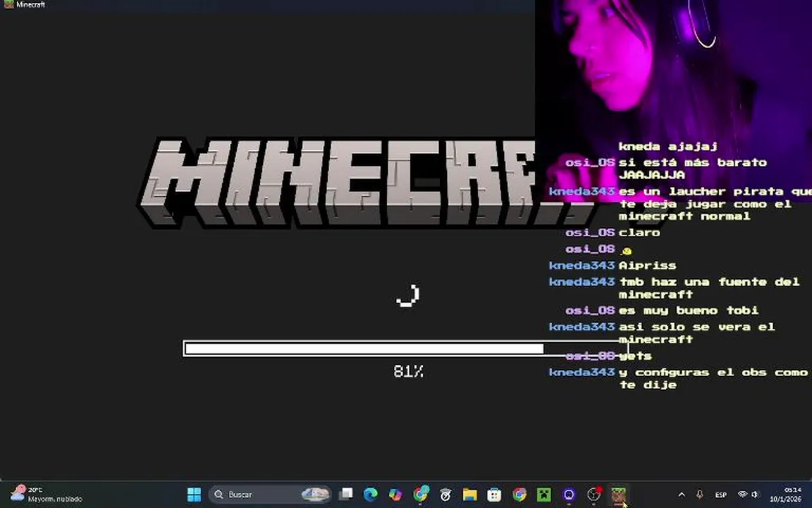Click osi_OS message "es muy bueno tobi"
The width and height of the screenshot is (812, 508).
(688, 310)
